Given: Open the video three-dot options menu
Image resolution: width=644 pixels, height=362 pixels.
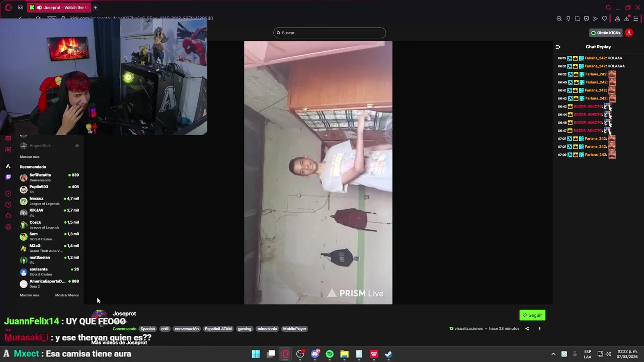Looking at the screenshot, I should (x=539, y=329).
